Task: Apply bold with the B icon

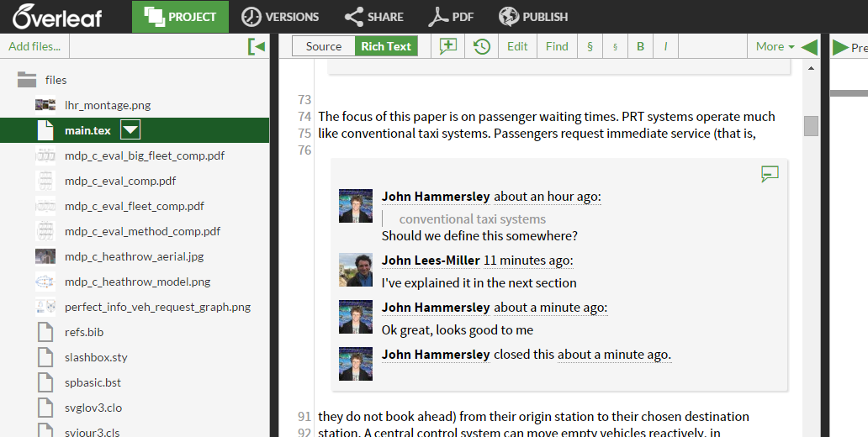Action: pyautogui.click(x=640, y=46)
